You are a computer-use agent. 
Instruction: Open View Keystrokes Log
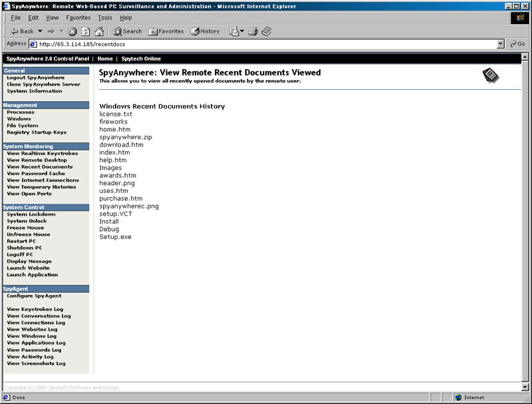pyautogui.click(x=35, y=309)
